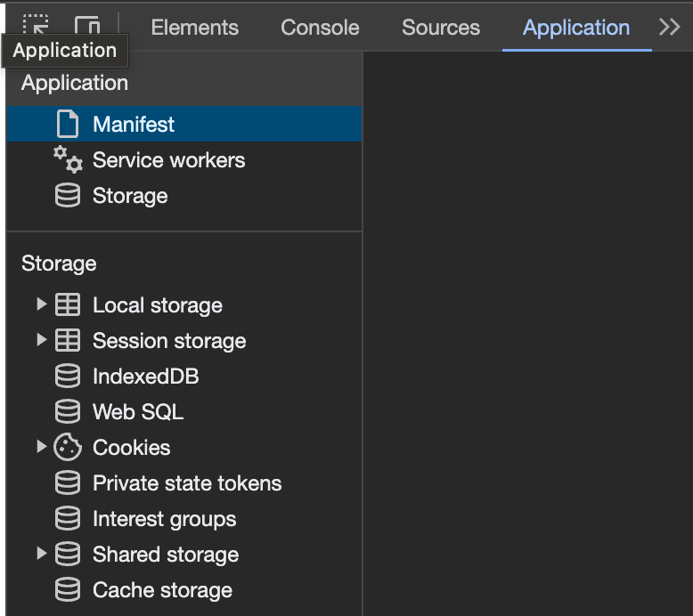
Task: Expand the Shared storage arrow
Action: pos(41,555)
